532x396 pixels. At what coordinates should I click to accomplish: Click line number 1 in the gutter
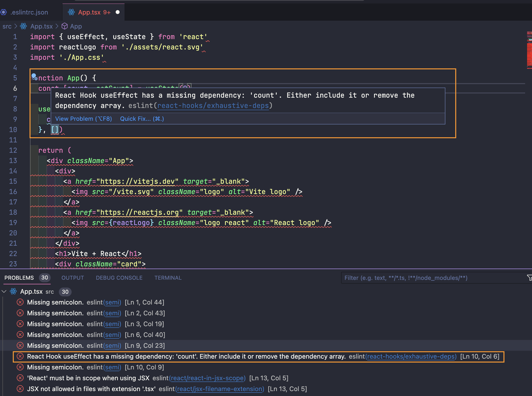pos(15,37)
